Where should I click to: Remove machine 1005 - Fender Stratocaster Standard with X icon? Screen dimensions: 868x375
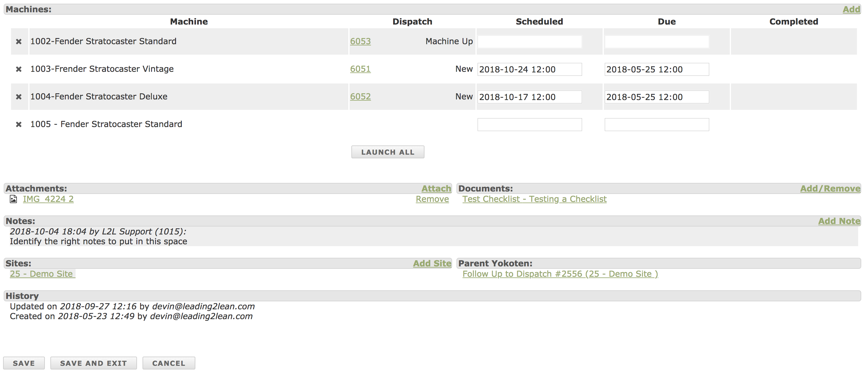coord(19,124)
